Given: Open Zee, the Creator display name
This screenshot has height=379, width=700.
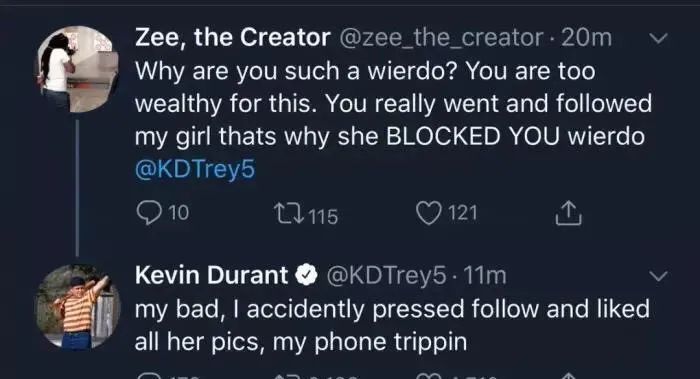Looking at the screenshot, I should (x=233, y=38).
